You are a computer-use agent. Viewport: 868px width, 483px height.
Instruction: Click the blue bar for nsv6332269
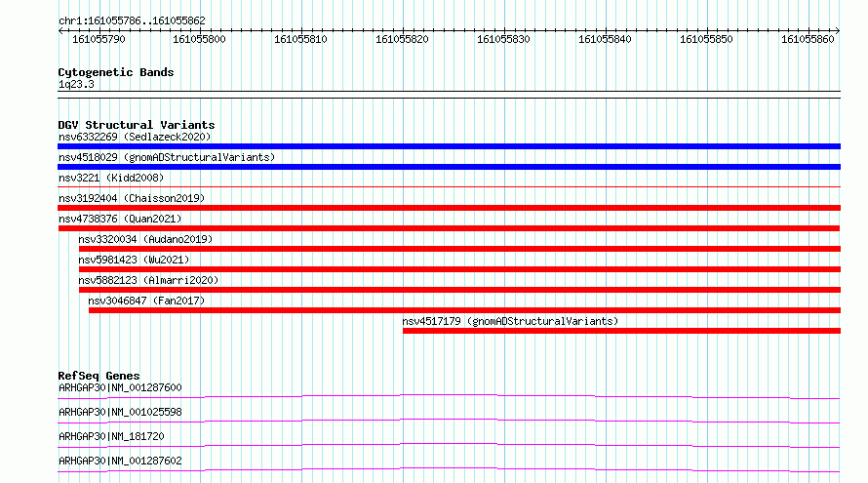(x=449, y=146)
